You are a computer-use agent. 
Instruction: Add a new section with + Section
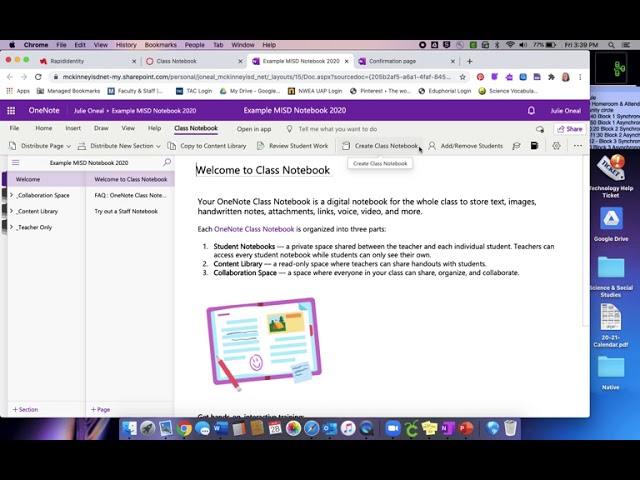tap(25, 409)
